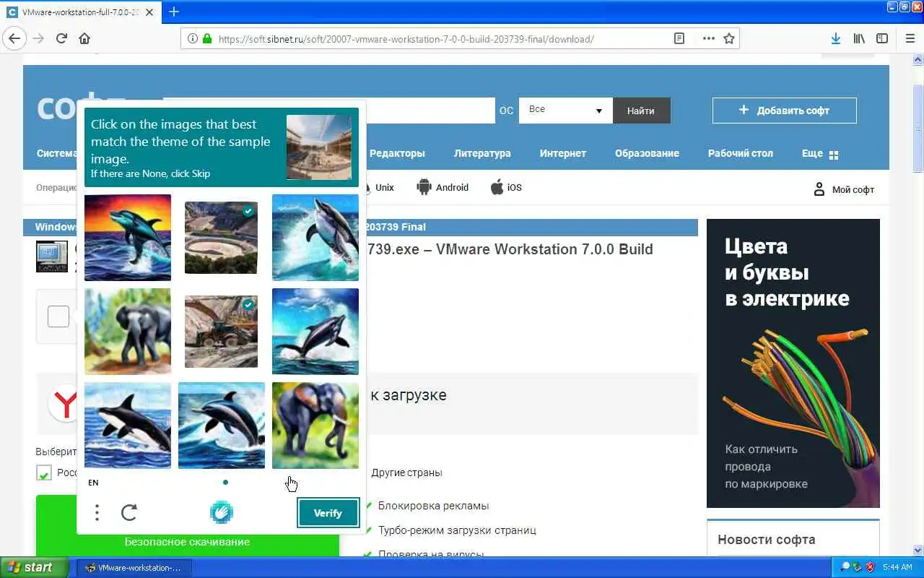
Task: Select the painted grey elephant image
Action: 128,332
